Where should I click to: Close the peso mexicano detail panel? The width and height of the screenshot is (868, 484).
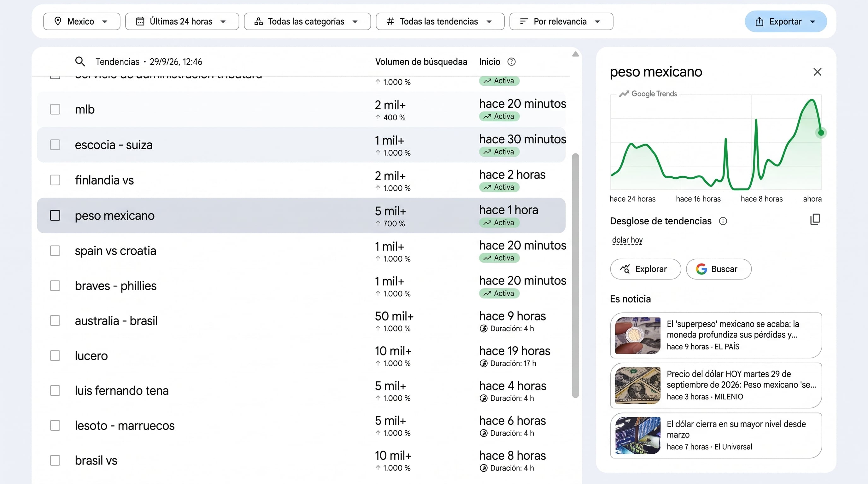point(817,72)
